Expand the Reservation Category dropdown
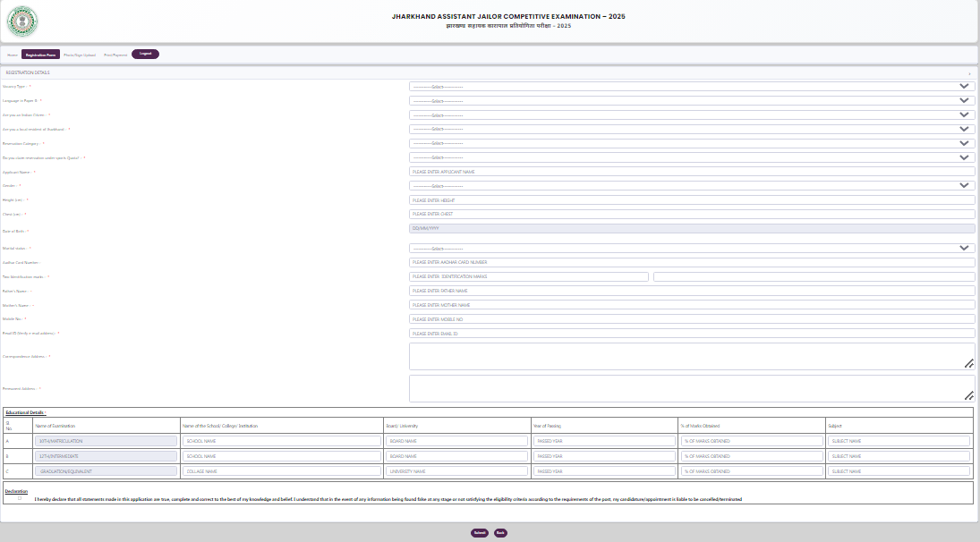This screenshot has height=542, width=980. (691, 143)
